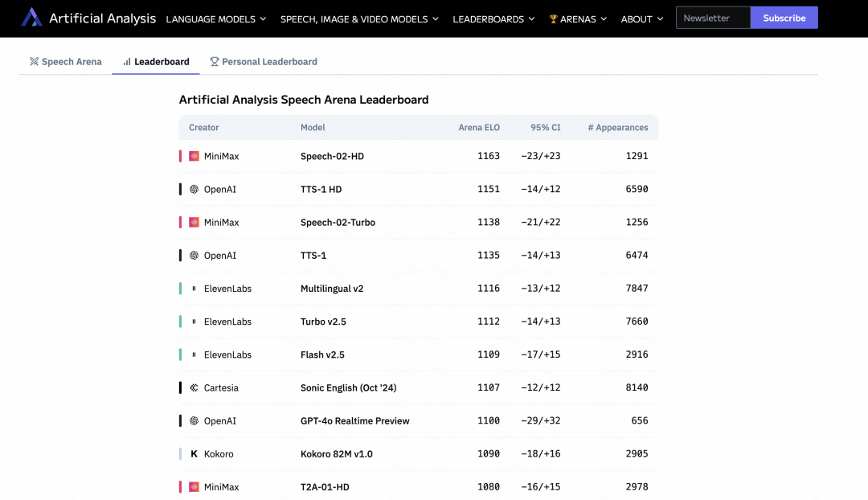Click MiniMax logo in Speech-02-Turbo row

coord(194,222)
